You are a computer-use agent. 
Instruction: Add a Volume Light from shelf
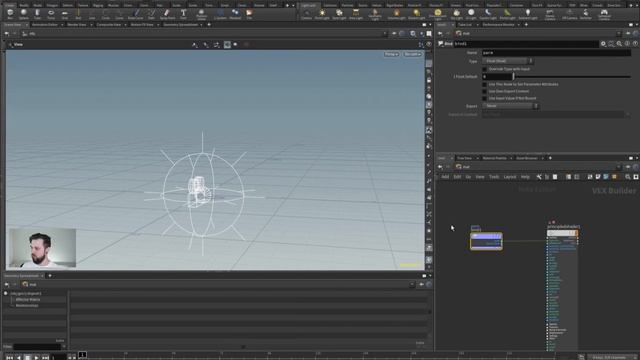click(x=396, y=14)
